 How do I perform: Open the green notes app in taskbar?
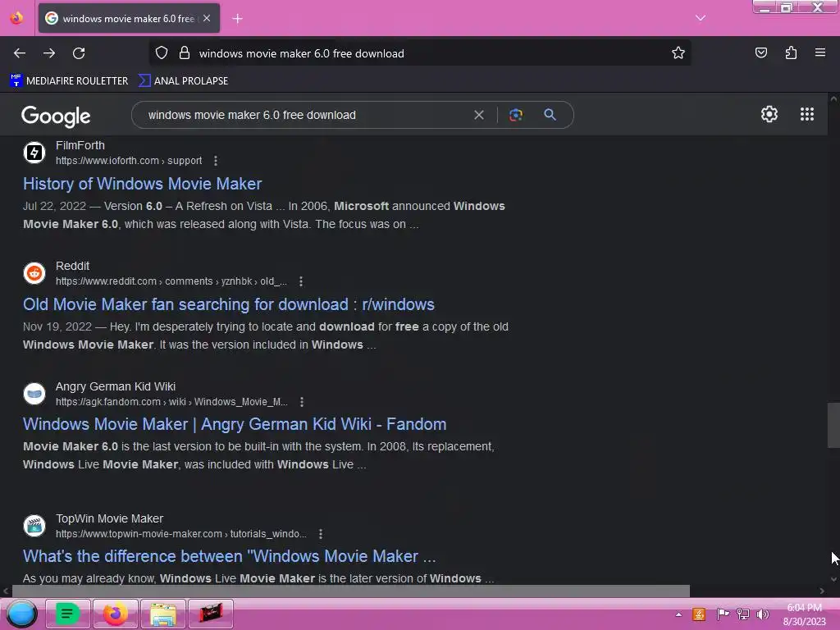[68, 614]
